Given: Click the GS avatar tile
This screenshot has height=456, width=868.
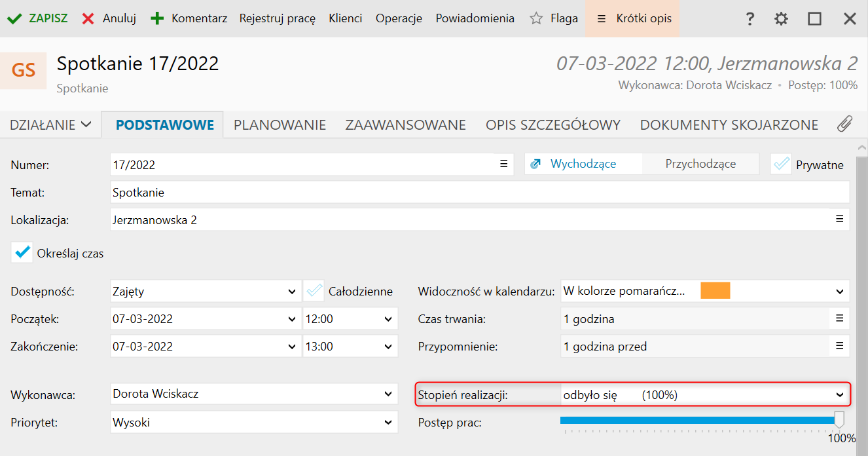Looking at the screenshot, I should point(24,70).
